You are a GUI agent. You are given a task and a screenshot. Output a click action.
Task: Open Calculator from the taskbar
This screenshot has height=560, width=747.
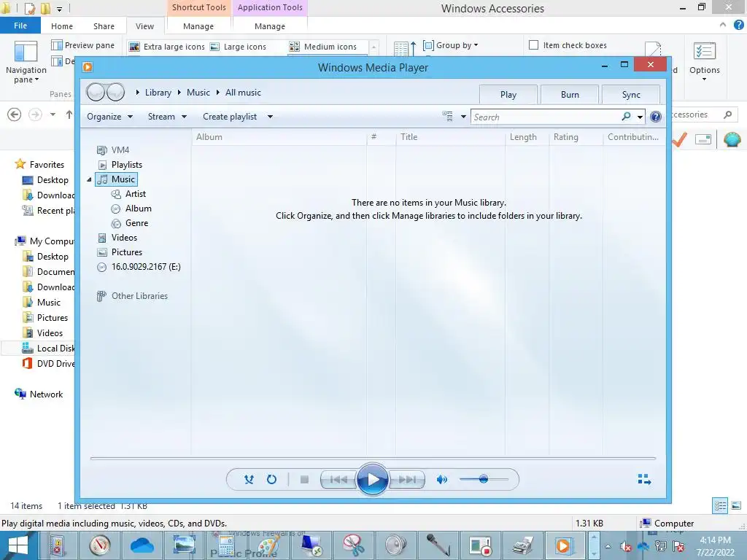click(226, 545)
